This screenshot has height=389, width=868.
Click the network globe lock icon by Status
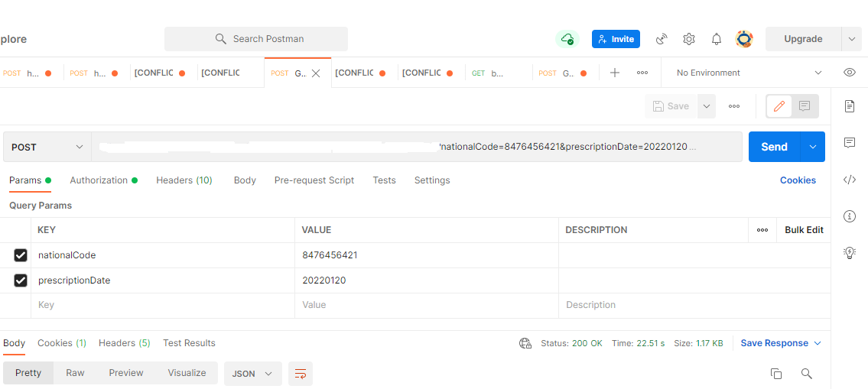click(525, 343)
